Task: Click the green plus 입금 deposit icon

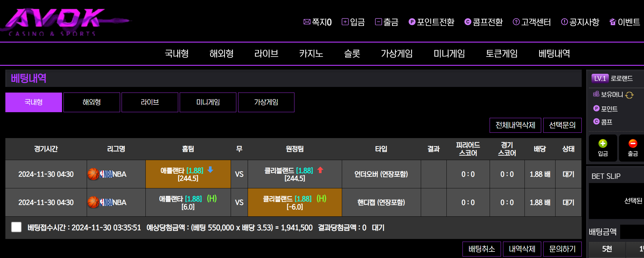Action: 603,144
